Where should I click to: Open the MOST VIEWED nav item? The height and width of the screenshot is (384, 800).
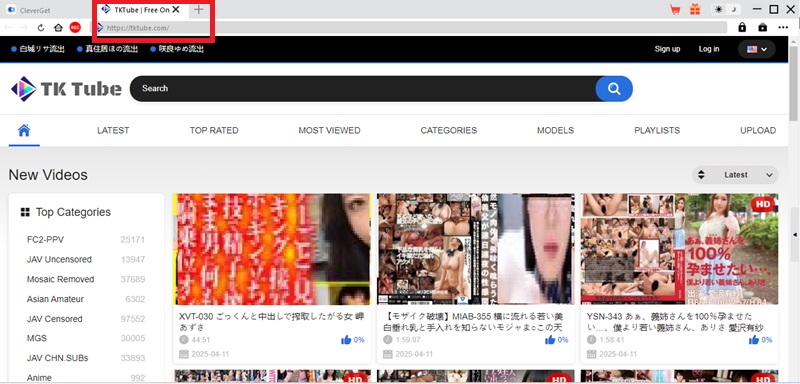pyautogui.click(x=329, y=131)
